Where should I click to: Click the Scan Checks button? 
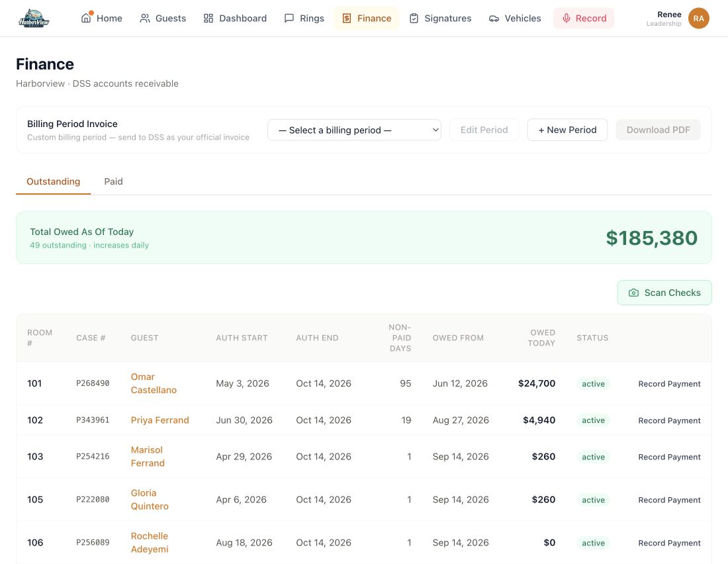point(664,293)
